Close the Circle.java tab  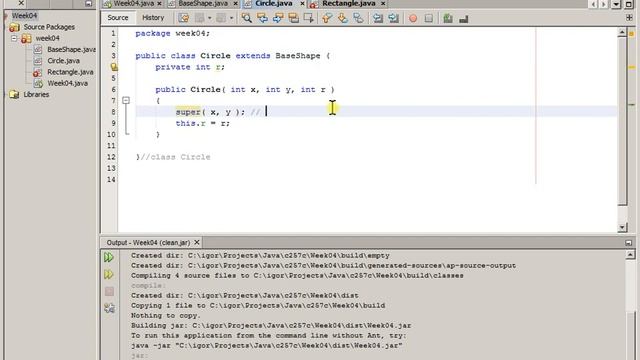[302, 4]
